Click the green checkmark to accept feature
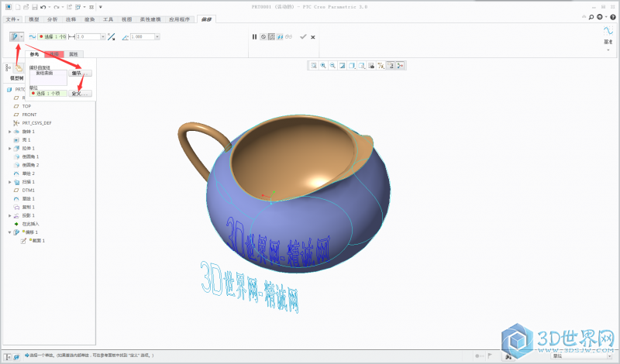Screen dimensions: 620x364 pyautogui.click(x=303, y=36)
